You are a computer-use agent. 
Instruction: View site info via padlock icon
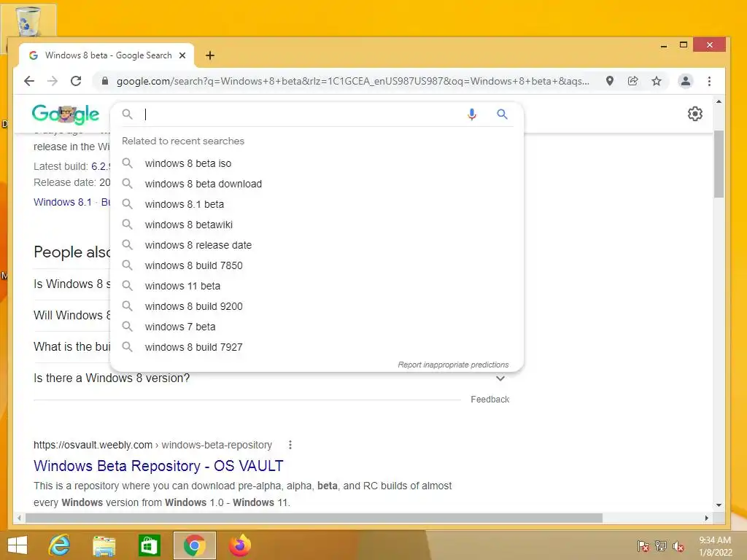(x=105, y=81)
